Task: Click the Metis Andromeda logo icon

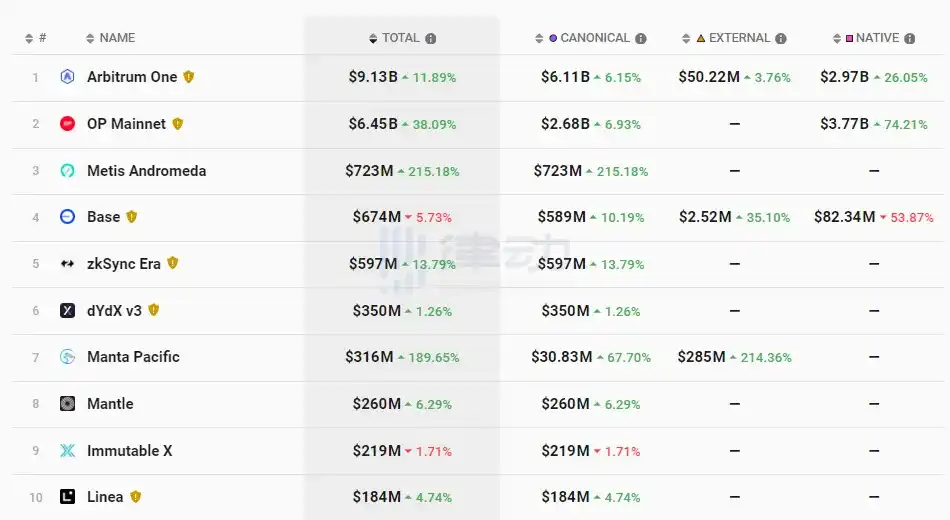Action: [x=68, y=171]
